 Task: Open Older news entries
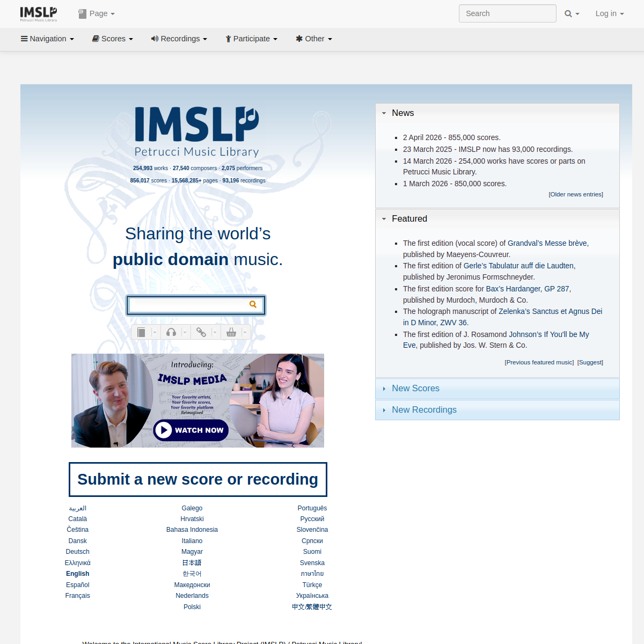[x=575, y=194]
